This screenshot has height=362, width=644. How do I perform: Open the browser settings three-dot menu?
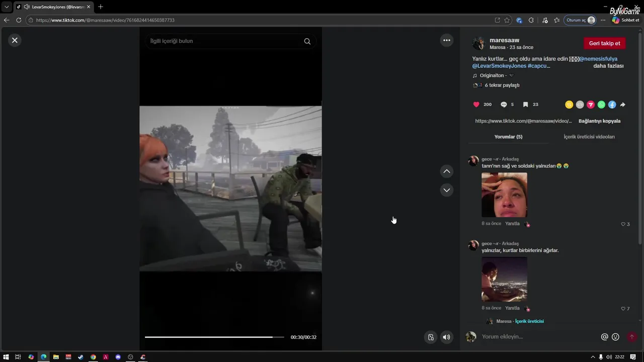(x=603, y=20)
